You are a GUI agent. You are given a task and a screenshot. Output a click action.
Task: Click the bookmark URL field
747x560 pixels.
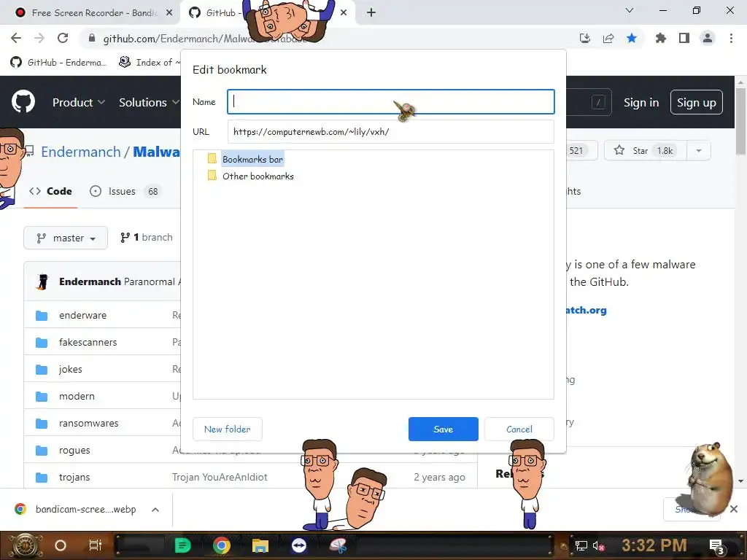tap(391, 131)
